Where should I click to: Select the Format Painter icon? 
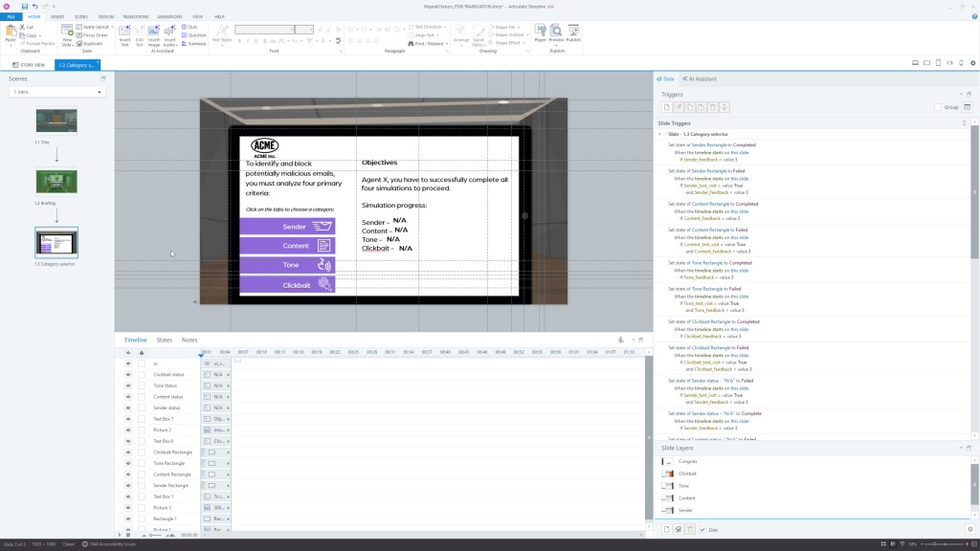click(x=23, y=43)
